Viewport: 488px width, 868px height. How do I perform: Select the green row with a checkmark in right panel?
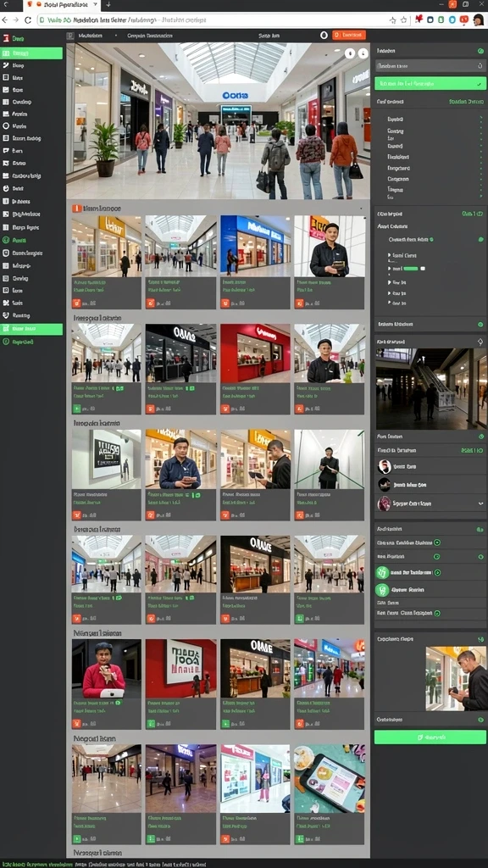[430, 84]
